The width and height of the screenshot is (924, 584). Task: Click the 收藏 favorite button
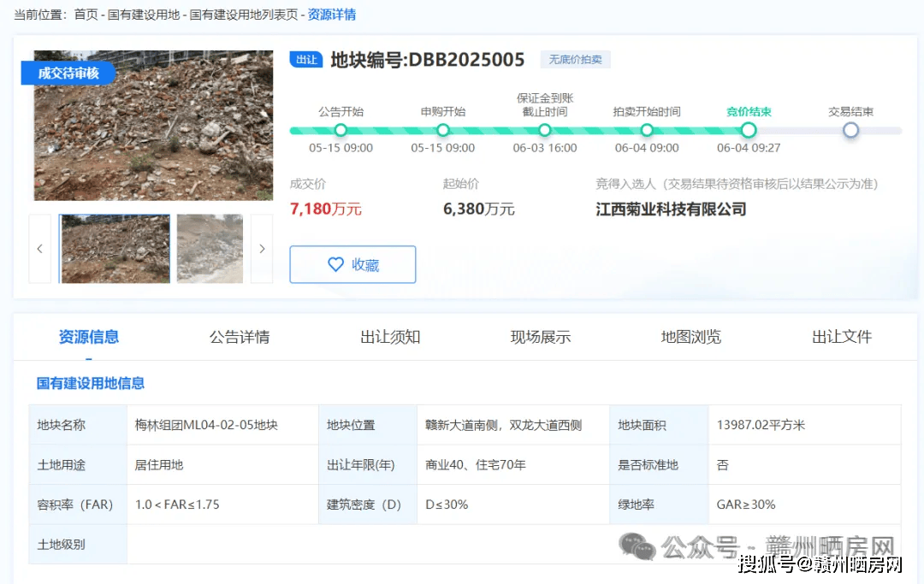(x=352, y=264)
